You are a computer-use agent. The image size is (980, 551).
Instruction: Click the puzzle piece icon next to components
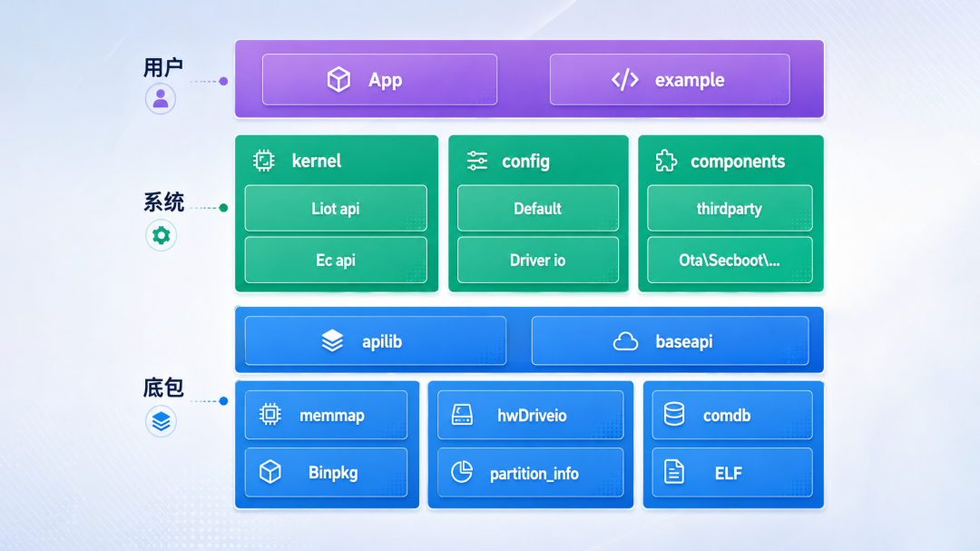point(666,161)
